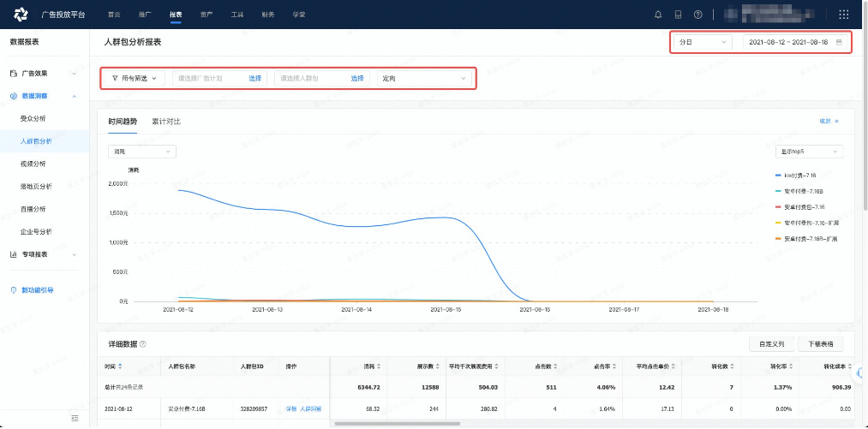This screenshot has height=429, width=868.
Task: Click the calendar icon in date range
Action: click(839, 42)
